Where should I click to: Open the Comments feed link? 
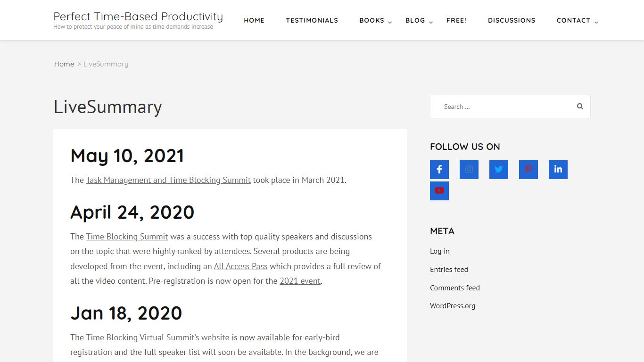point(455,288)
